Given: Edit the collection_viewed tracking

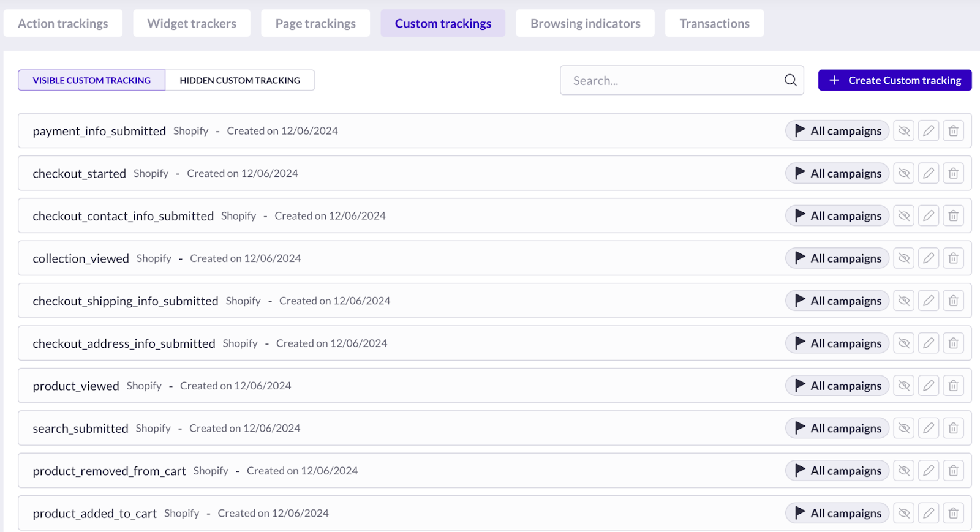Looking at the screenshot, I should coord(929,258).
